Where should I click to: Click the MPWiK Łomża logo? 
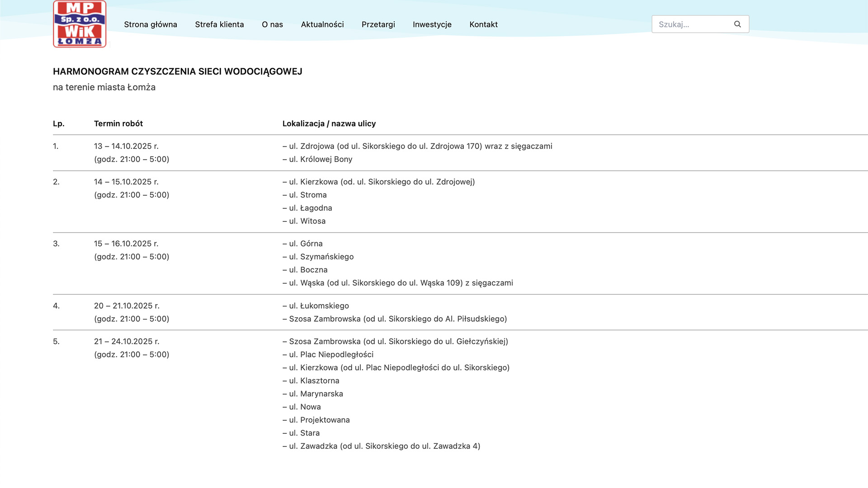pyautogui.click(x=80, y=24)
